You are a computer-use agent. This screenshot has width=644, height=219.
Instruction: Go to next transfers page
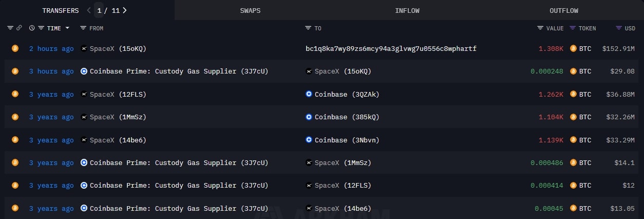click(x=125, y=10)
